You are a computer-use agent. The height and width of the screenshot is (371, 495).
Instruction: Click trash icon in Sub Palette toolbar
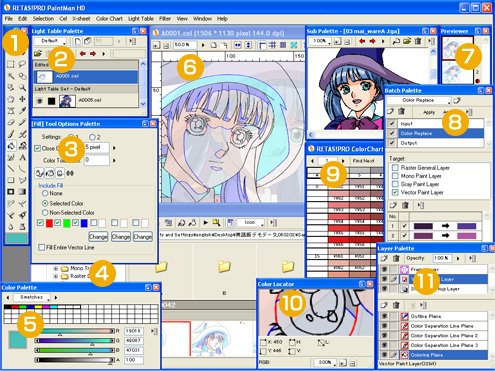click(418, 41)
